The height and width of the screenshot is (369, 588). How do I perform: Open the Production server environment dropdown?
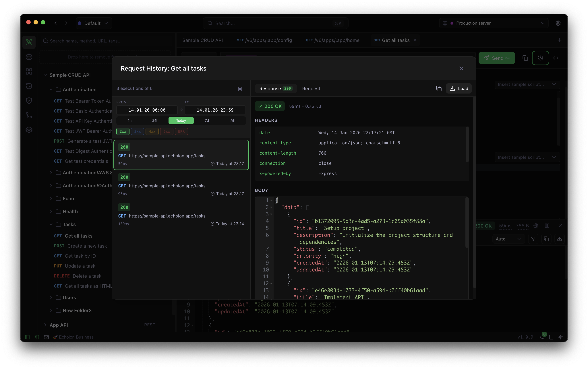pos(494,23)
